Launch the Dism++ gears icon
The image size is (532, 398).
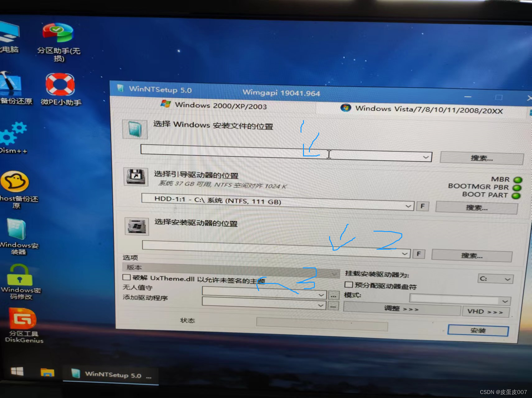pos(13,138)
